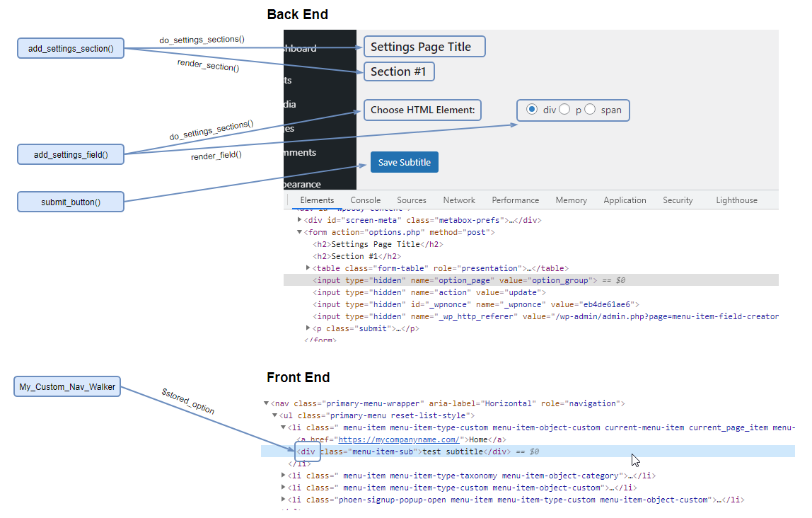
Task: Open Appearance in the admin sidebar
Action: [303, 185]
